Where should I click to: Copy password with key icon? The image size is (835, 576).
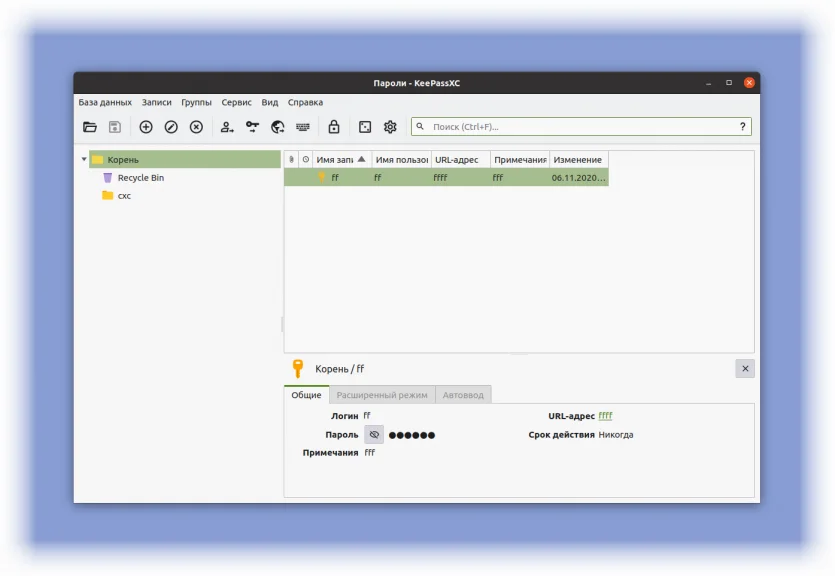[252, 127]
